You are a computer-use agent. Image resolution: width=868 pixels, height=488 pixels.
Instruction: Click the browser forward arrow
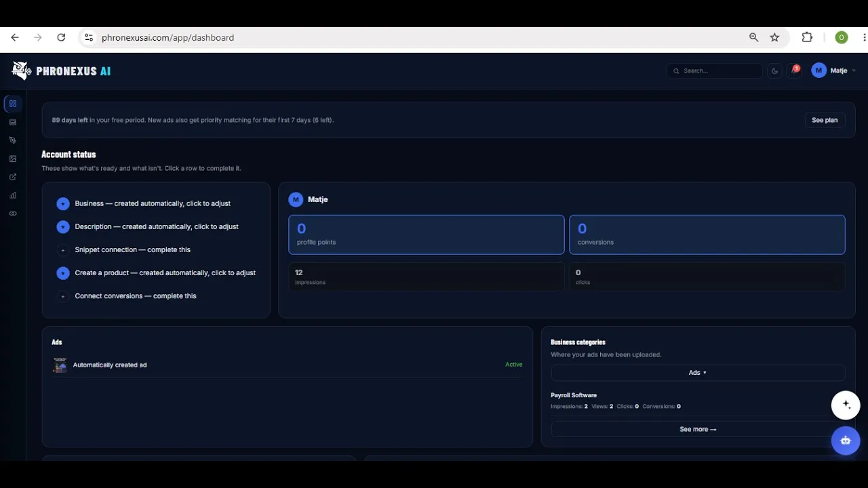tap(38, 38)
